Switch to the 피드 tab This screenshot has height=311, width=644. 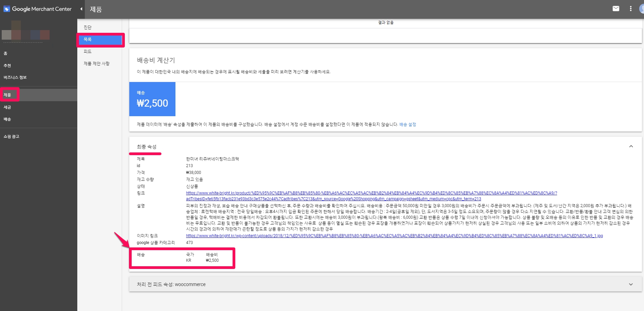click(88, 52)
